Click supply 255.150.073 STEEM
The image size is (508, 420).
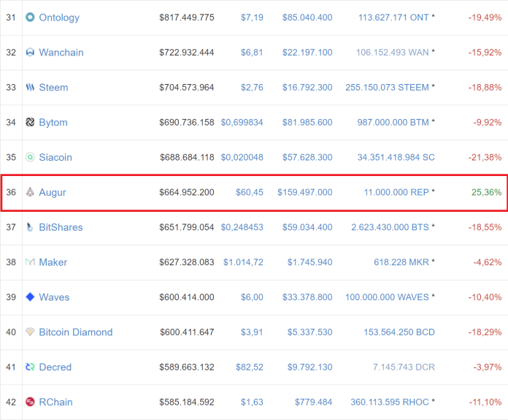pyautogui.click(x=387, y=88)
